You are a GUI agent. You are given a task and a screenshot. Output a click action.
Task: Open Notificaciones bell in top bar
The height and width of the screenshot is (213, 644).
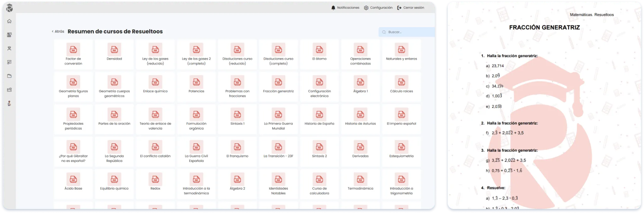(x=345, y=8)
